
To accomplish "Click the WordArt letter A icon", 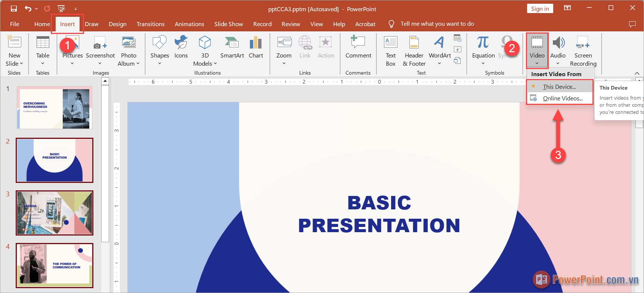I will 440,42.
